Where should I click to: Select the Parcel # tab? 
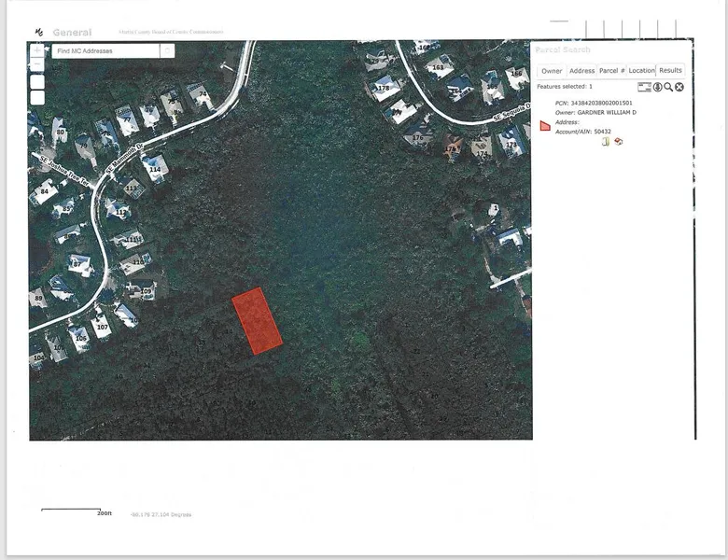(x=611, y=71)
